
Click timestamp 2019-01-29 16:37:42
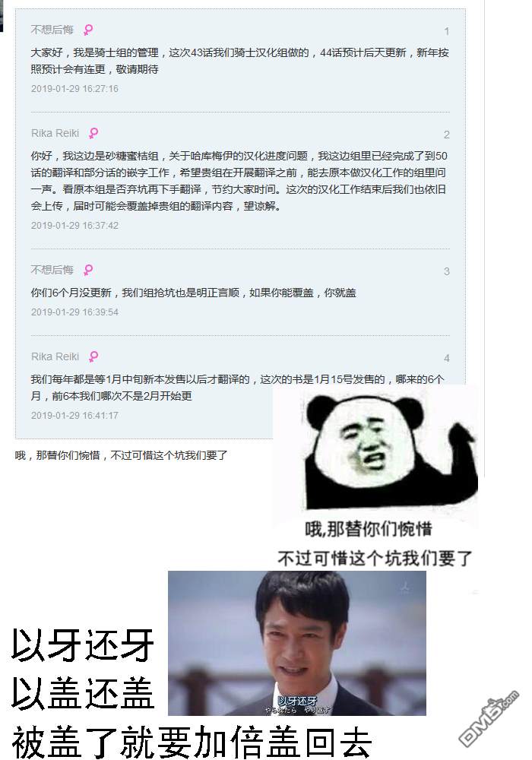tap(74, 226)
